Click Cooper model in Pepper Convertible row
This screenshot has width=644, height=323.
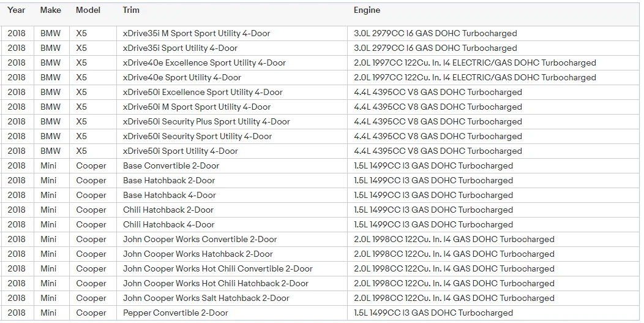[x=91, y=313]
